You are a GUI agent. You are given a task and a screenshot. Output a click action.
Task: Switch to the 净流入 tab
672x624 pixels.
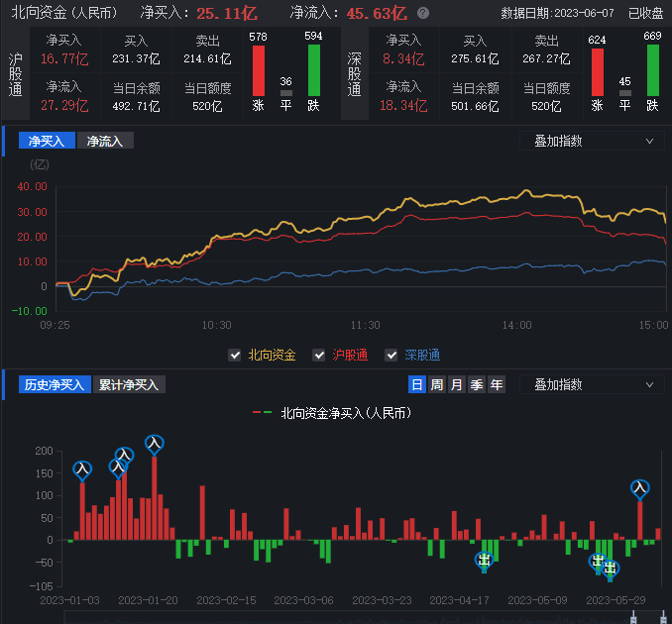pos(105,141)
